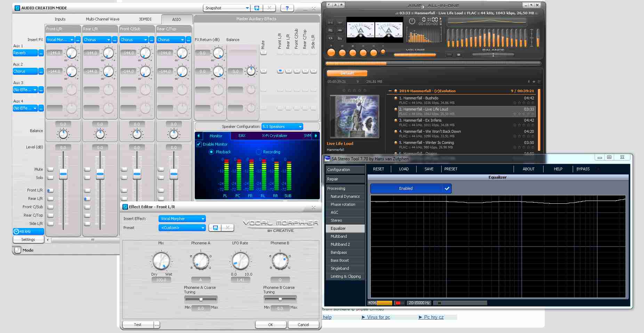Screen dimensions: 644x333
Task: Open Front L/R Vocal Morpher Insert FX dropdown
Action: click(61, 40)
